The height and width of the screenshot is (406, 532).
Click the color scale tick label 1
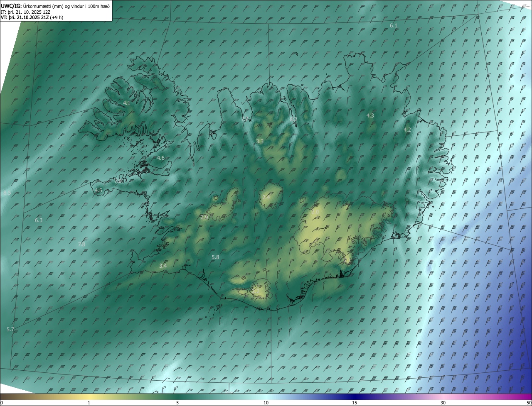click(89, 403)
